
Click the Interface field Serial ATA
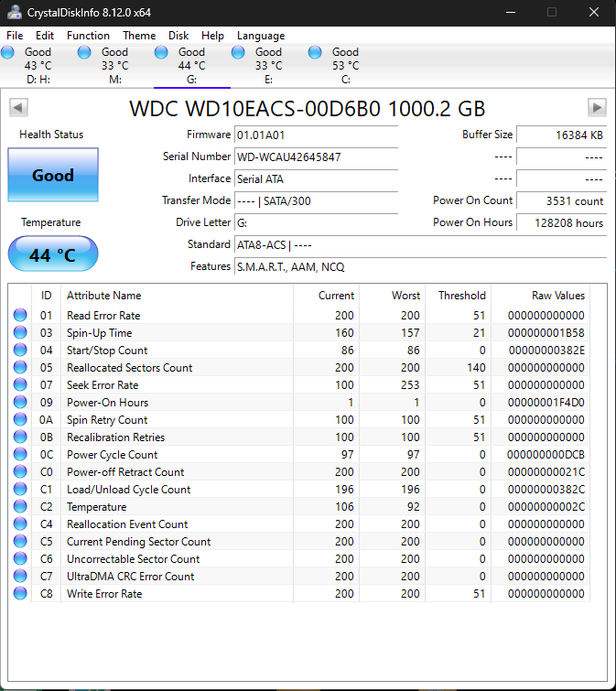pos(317,178)
